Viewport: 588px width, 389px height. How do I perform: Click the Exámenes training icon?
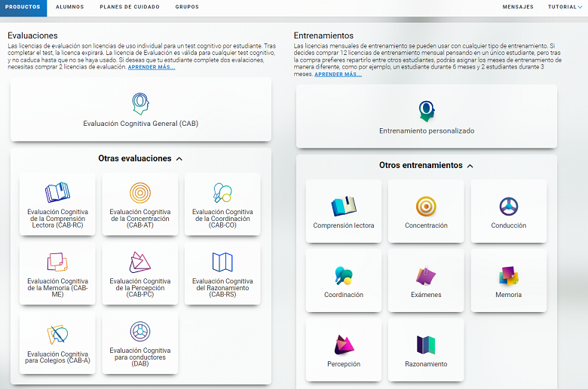(426, 276)
